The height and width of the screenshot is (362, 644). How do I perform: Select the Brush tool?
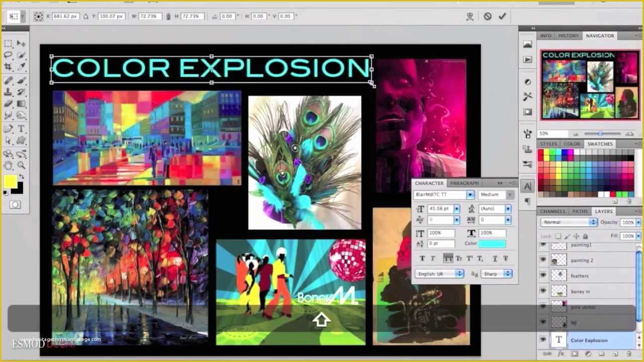[21, 80]
